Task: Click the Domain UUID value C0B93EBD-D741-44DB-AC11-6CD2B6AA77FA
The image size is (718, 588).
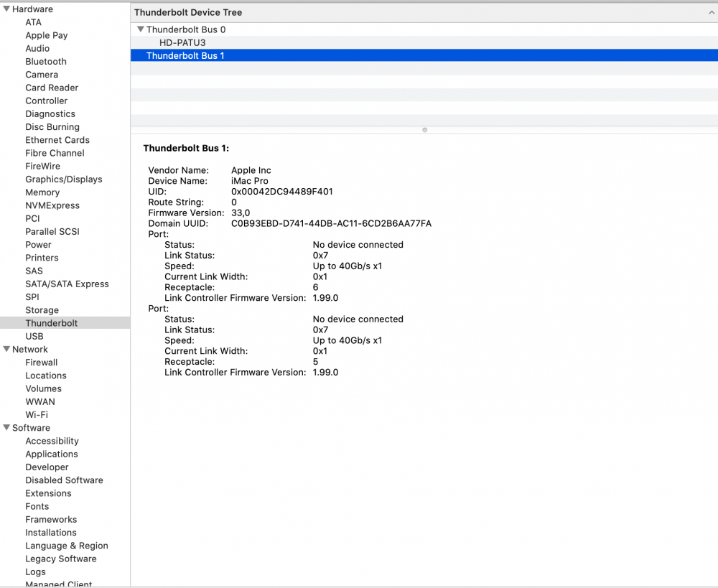Action: click(x=331, y=223)
